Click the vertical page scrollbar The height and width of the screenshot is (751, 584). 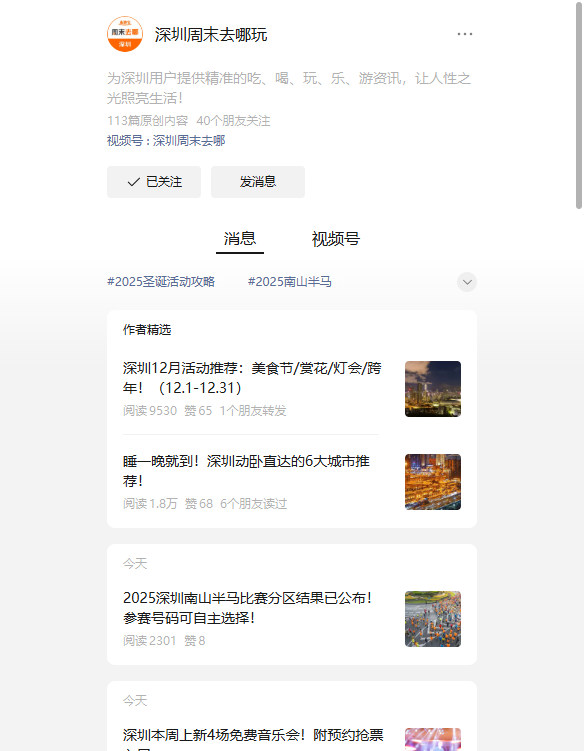click(579, 105)
